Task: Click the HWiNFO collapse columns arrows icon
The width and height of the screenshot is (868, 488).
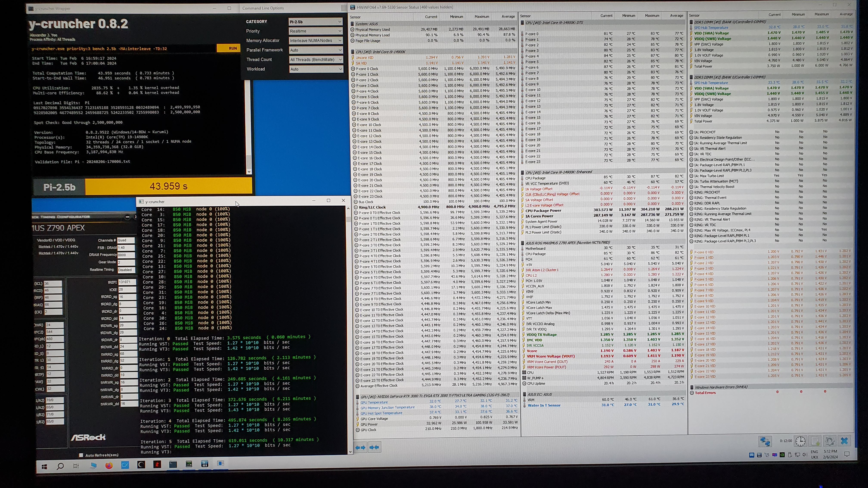Action: coord(374,448)
